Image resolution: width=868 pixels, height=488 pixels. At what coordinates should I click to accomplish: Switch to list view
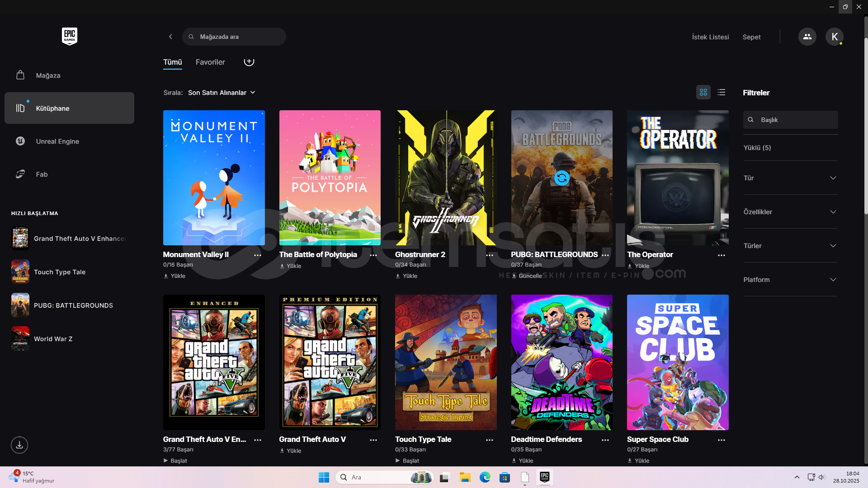[722, 92]
